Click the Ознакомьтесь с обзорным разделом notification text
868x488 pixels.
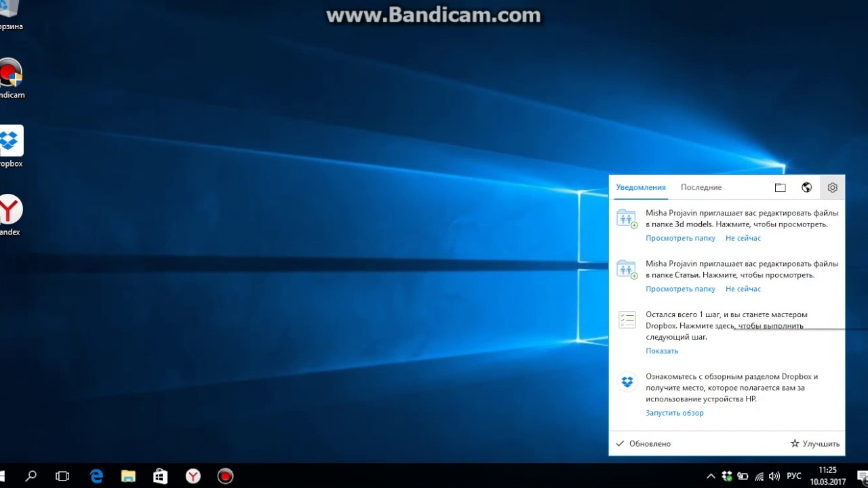[x=732, y=388]
